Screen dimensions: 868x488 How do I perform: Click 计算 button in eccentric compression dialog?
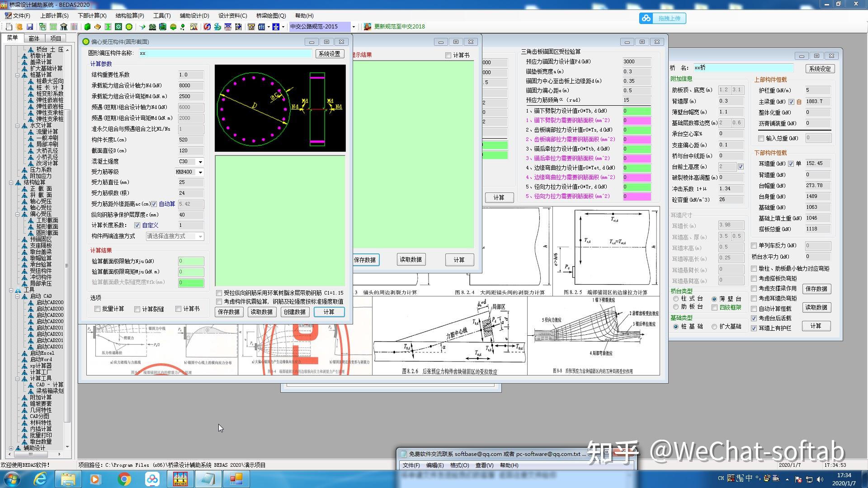pos(329,312)
